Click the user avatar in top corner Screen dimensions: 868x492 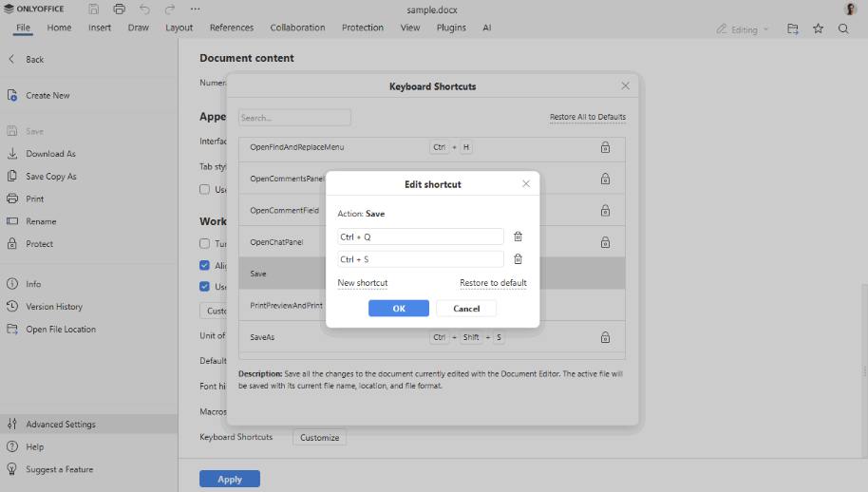(x=850, y=9)
